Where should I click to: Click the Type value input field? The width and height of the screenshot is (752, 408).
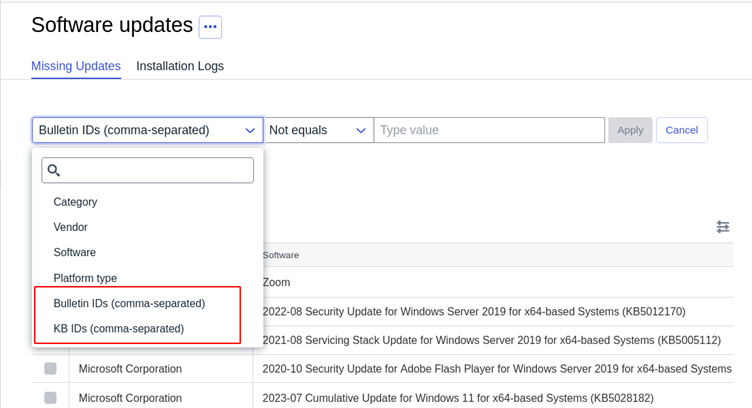pos(489,130)
